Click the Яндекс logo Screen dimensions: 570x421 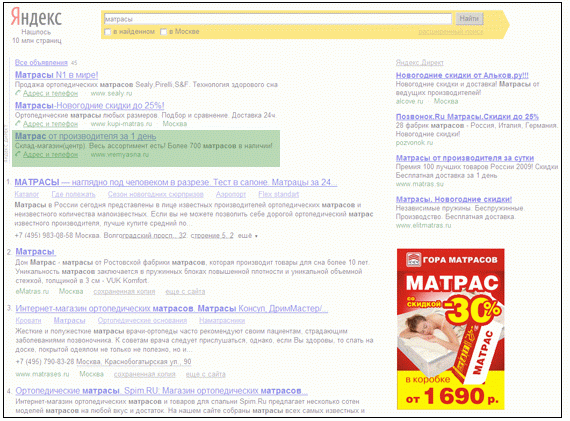[x=36, y=17]
